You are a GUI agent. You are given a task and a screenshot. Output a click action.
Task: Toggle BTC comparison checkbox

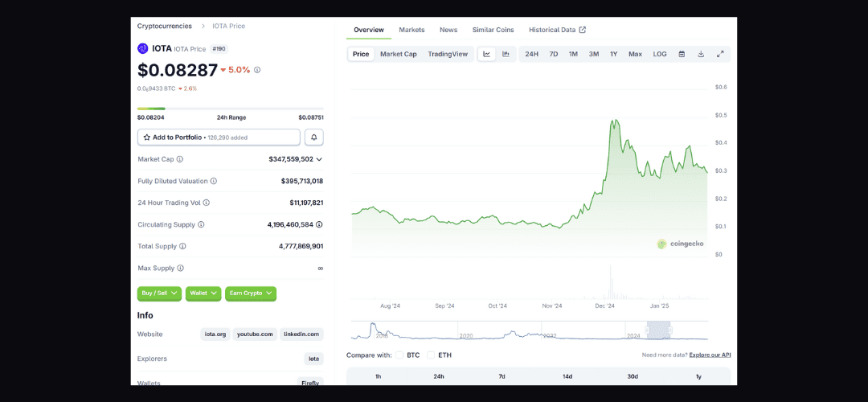(399, 355)
